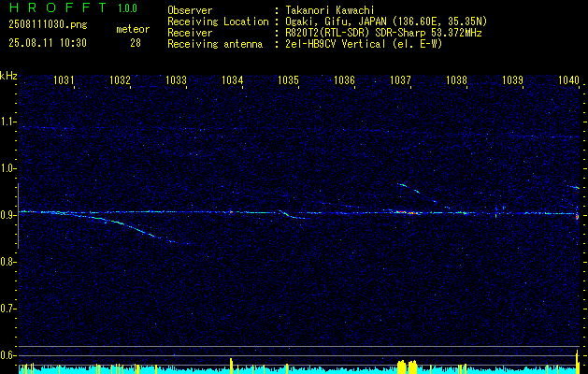This screenshot has height=374, width=588.
Task: Click the 1031 time marker
Action: click(64, 79)
